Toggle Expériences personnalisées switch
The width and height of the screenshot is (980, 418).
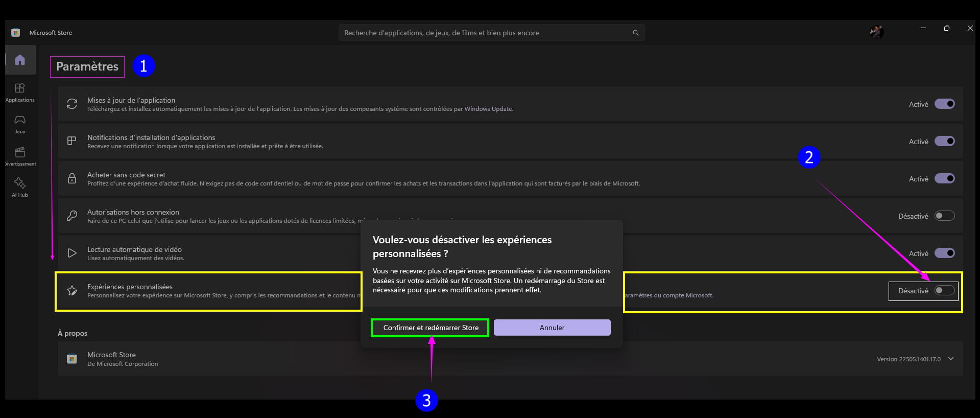tap(944, 290)
